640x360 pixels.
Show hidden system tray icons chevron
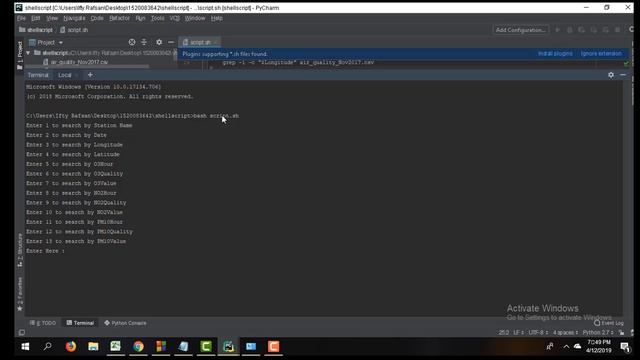point(566,347)
